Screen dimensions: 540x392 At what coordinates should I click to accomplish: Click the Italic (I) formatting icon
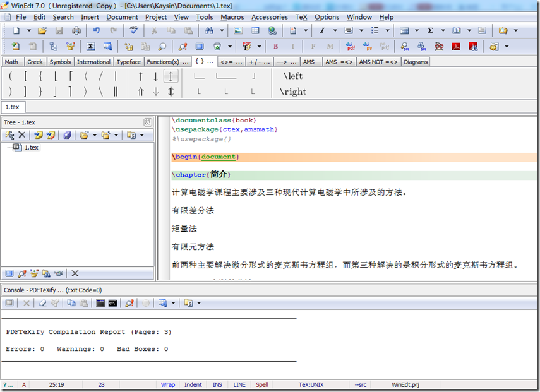click(292, 46)
